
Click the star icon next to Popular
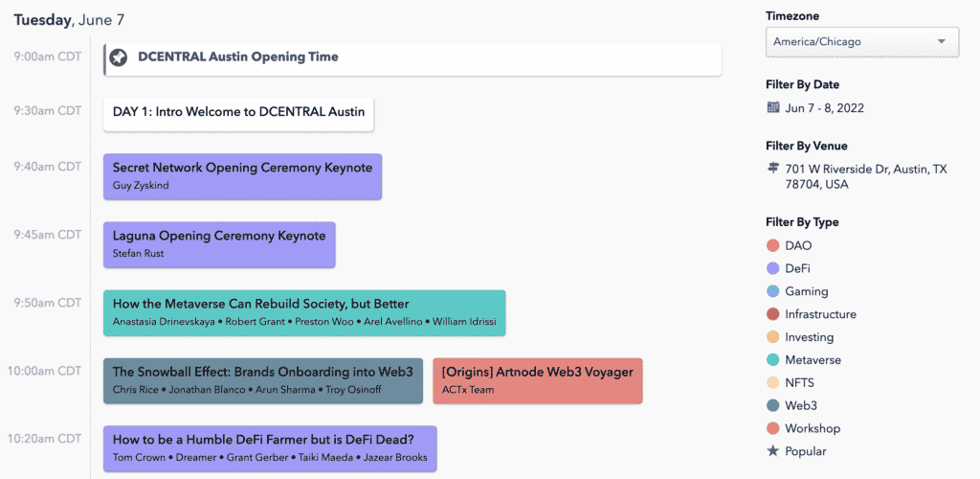773,451
